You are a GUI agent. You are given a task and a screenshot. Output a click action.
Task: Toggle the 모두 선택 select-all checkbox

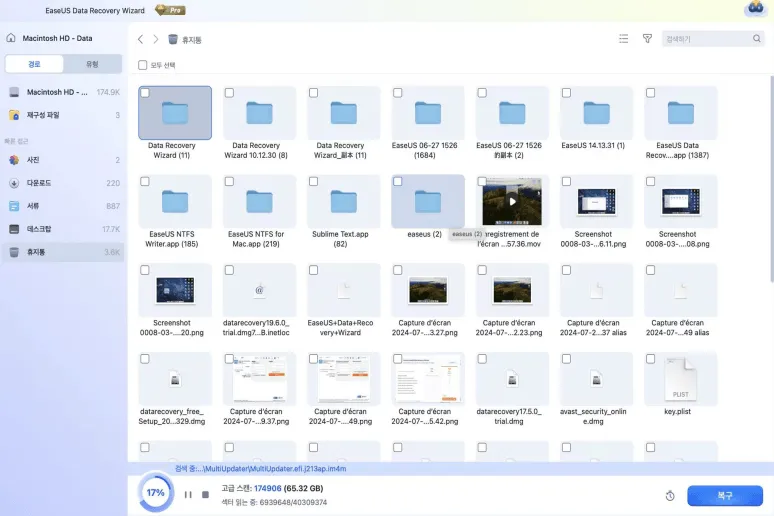pyautogui.click(x=143, y=65)
